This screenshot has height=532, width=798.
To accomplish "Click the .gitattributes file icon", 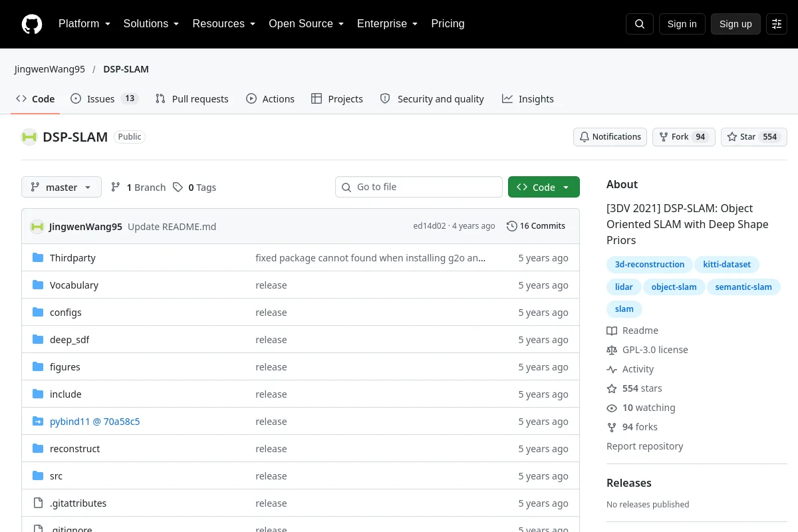I will click(38, 503).
